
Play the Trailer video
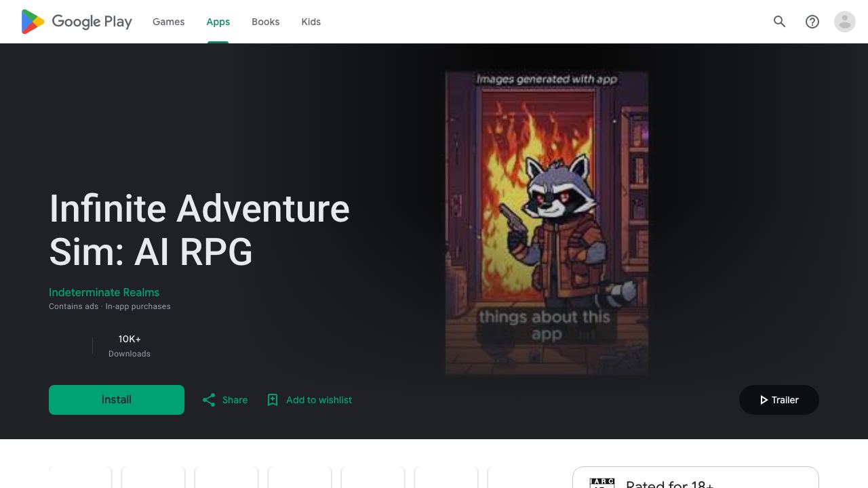coord(779,400)
